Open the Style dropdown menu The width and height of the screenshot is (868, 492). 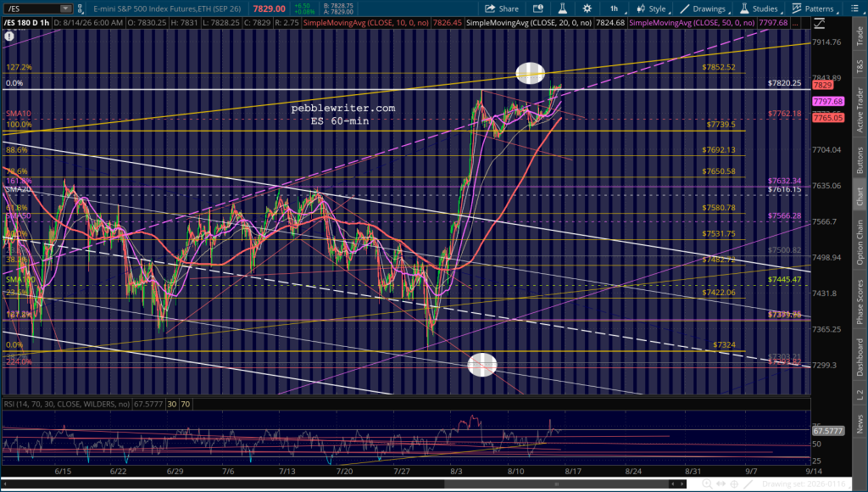[652, 8]
